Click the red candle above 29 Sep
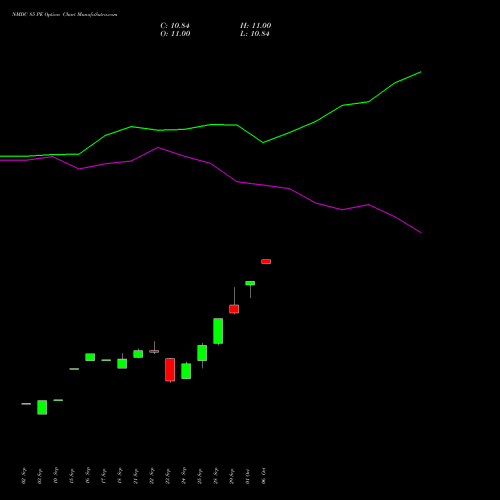 [x=234, y=309]
